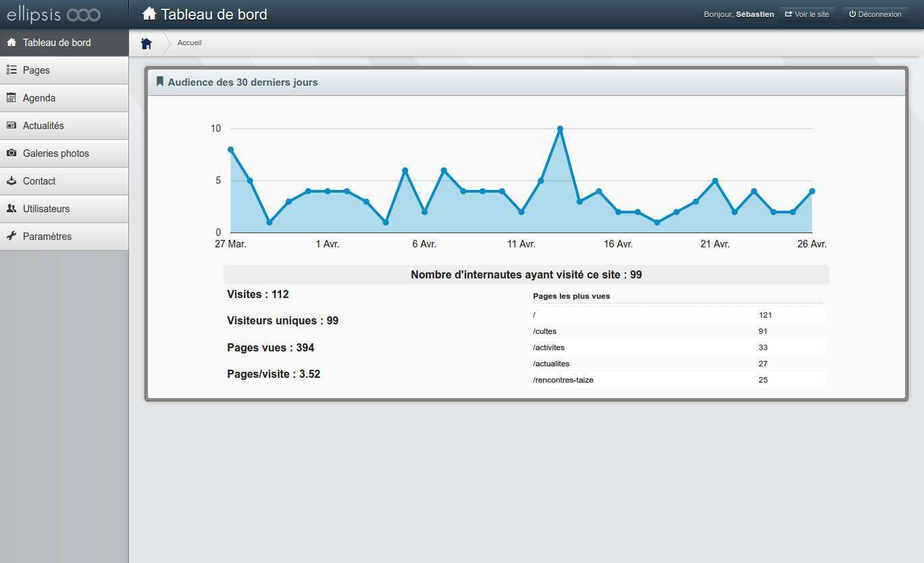Click the wrench icon beside Paramètres

(x=11, y=237)
